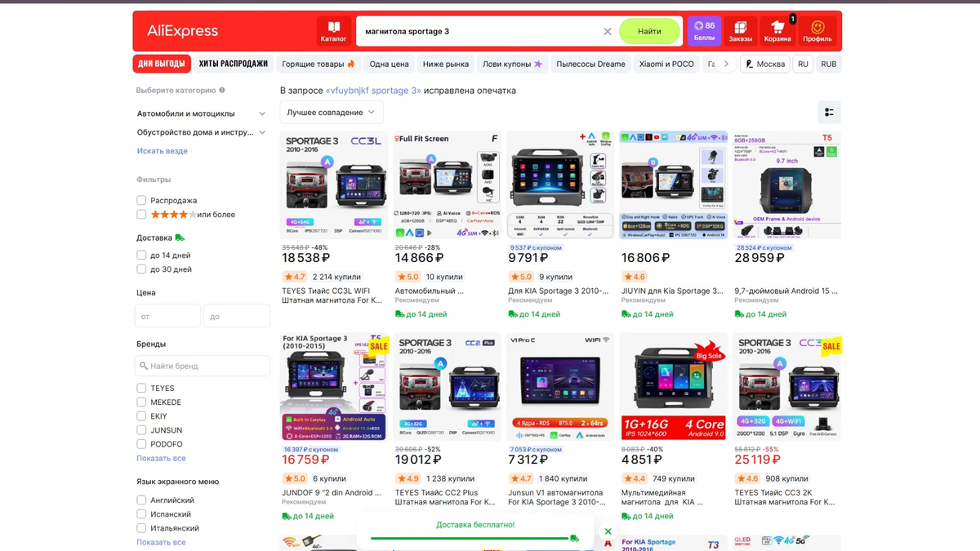The height and width of the screenshot is (551, 980).
Task: Open JUNDOF 9 2 din product image
Action: click(x=334, y=387)
